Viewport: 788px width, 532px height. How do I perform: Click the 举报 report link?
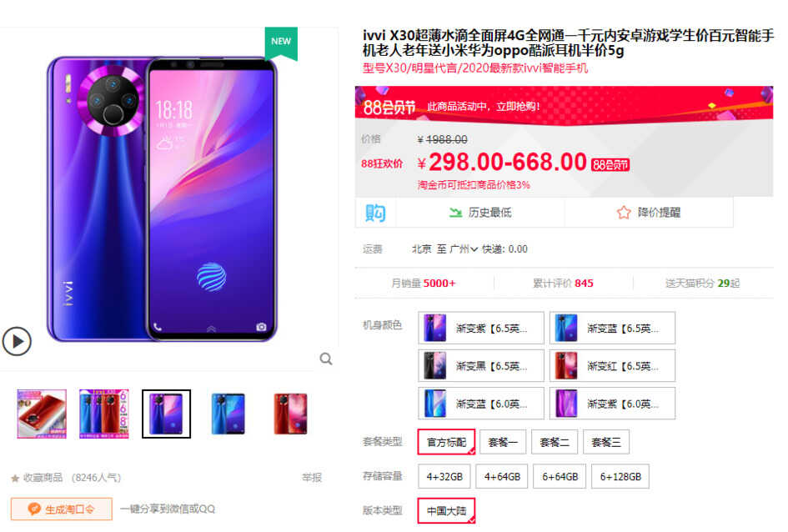pos(312,477)
